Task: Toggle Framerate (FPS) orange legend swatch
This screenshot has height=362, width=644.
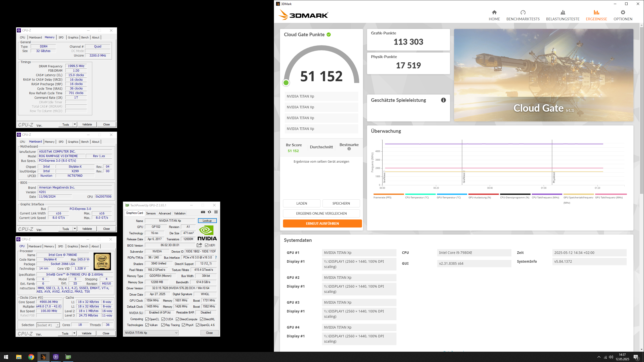Action: [x=389, y=194]
